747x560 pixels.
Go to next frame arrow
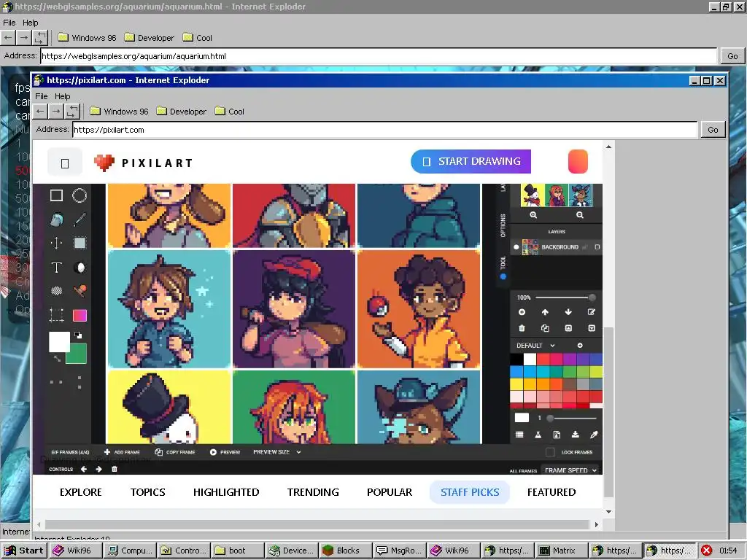pyautogui.click(x=98, y=469)
